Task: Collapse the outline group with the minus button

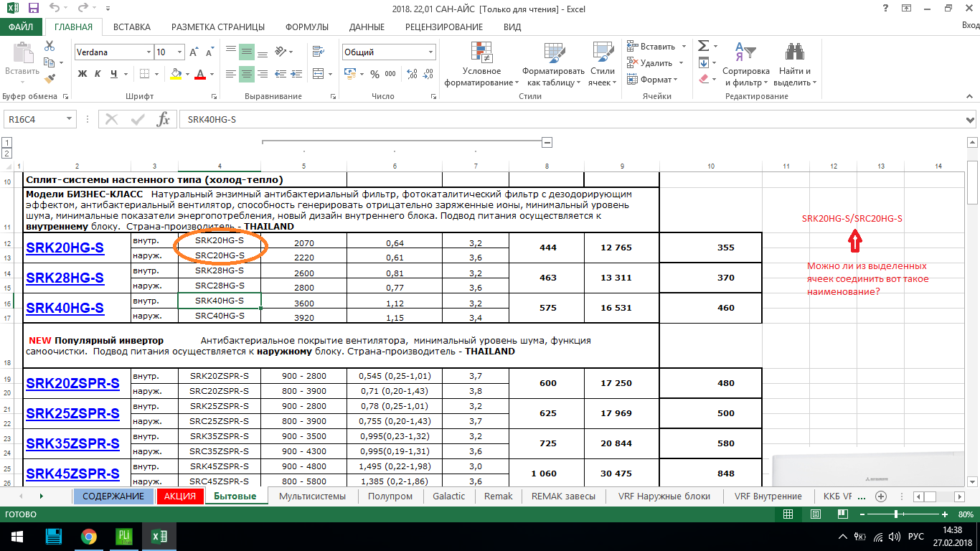Action: [547, 142]
